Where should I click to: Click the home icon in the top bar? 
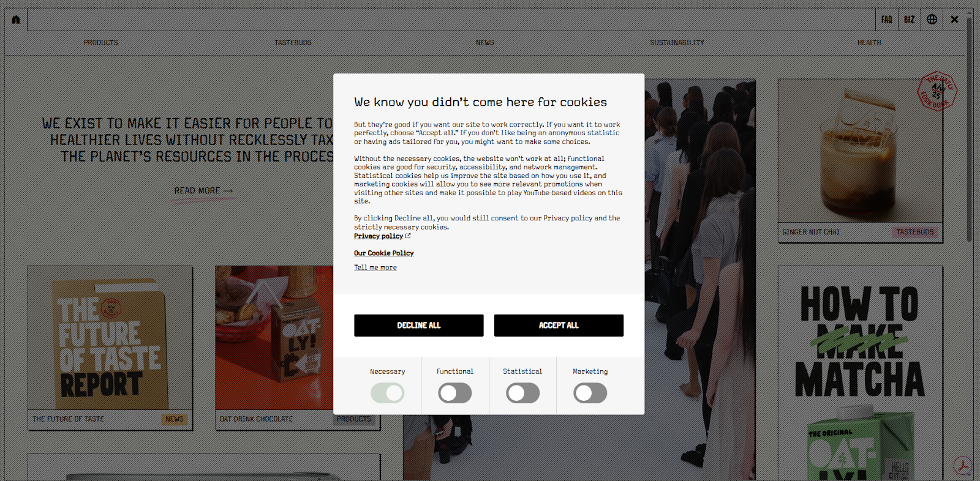pos(16,20)
